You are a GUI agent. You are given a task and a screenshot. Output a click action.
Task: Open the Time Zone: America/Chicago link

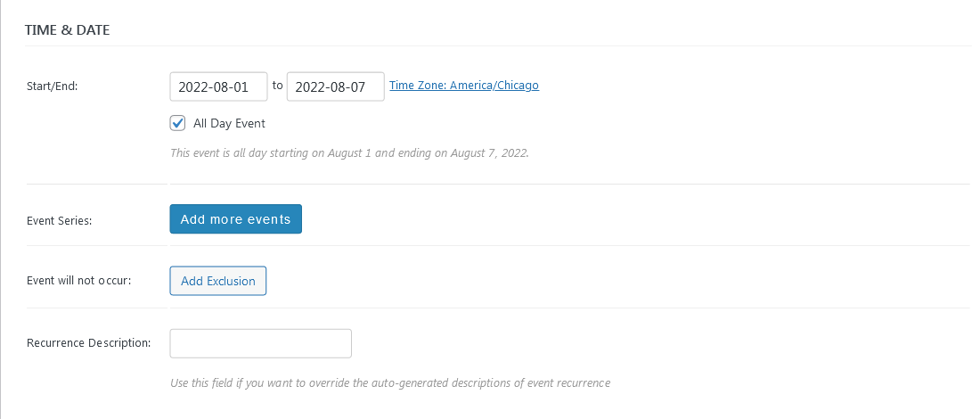point(463,86)
